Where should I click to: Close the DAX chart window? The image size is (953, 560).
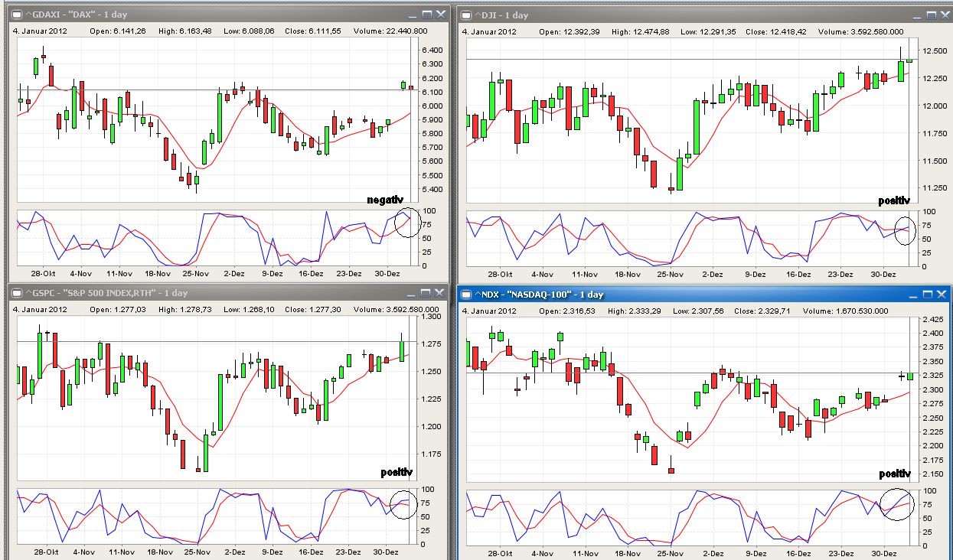440,14
